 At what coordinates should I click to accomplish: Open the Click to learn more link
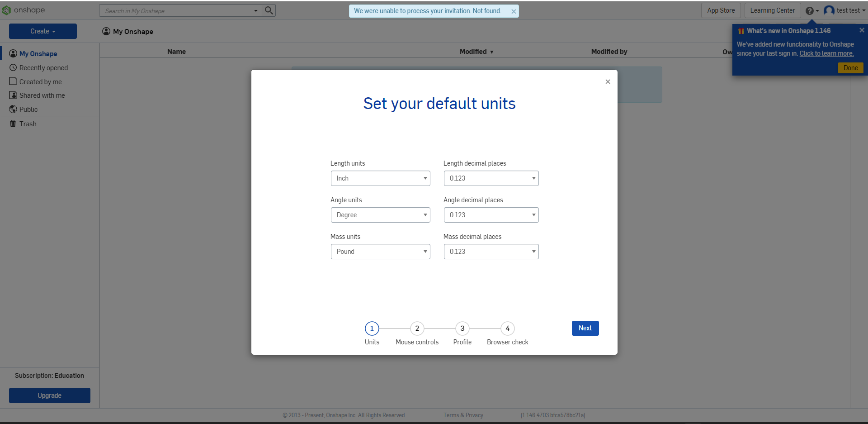(x=826, y=53)
